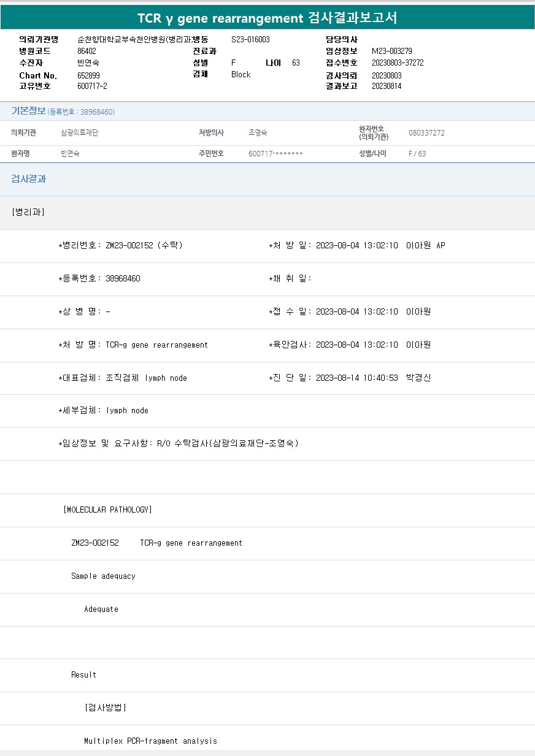
Task: Click the 접수번호 value 20230803-37272
Action: coord(398,63)
